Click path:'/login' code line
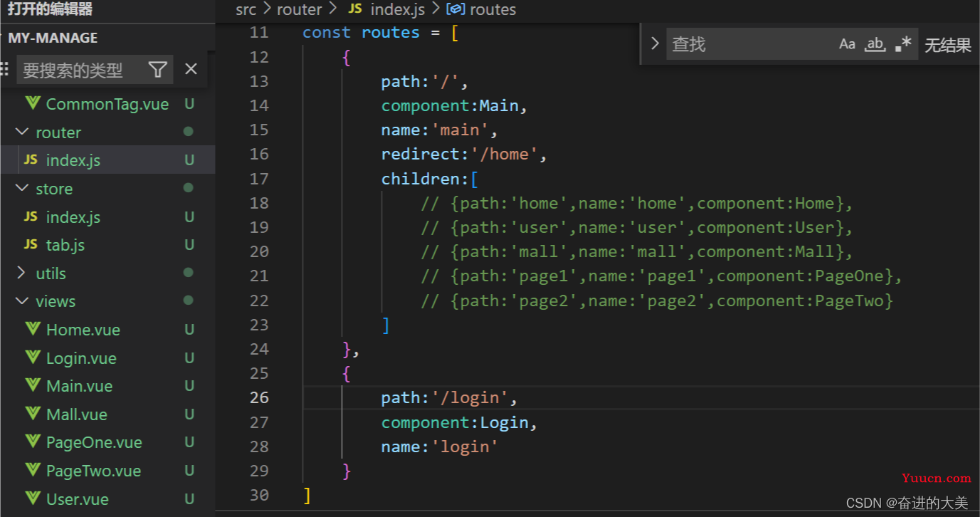The width and height of the screenshot is (980, 517). coord(449,398)
